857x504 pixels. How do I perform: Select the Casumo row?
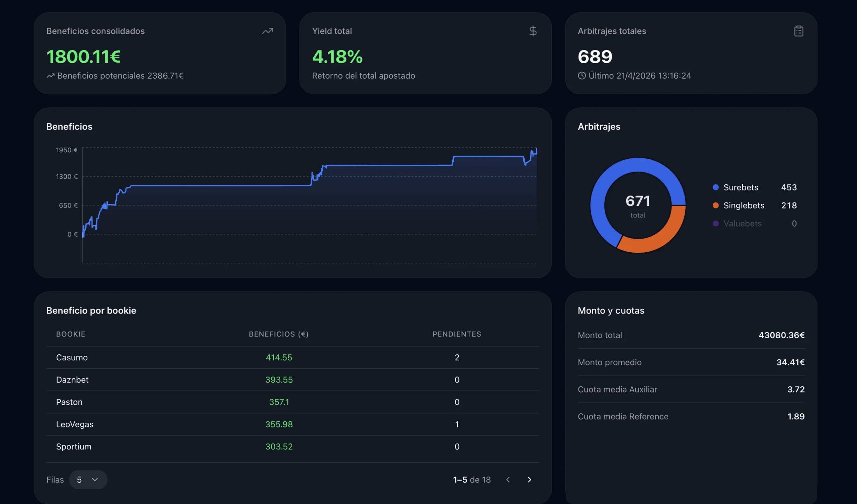(293, 357)
